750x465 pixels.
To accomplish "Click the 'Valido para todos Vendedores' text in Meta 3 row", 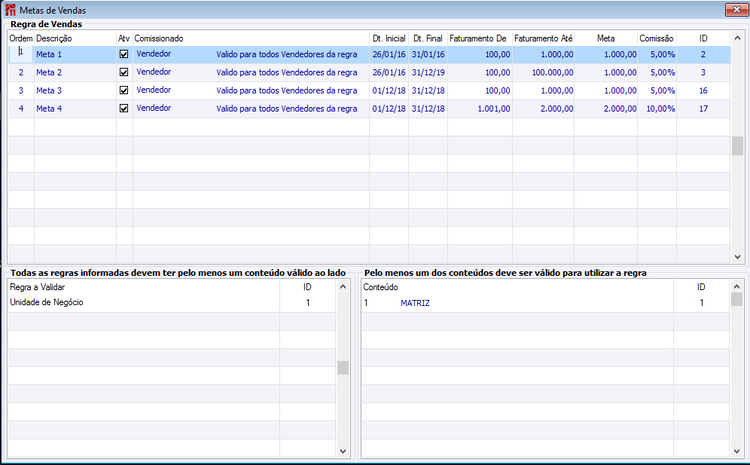I will [x=287, y=90].
